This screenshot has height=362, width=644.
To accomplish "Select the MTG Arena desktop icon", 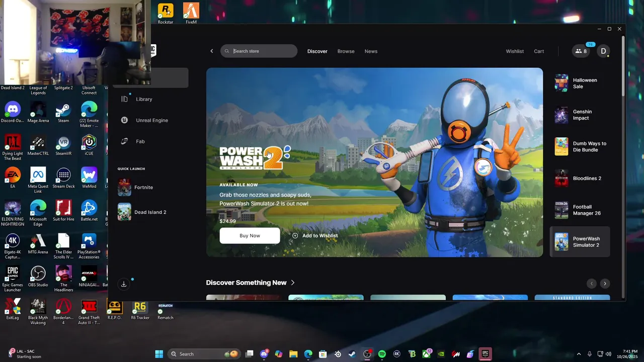I will click(x=38, y=244).
